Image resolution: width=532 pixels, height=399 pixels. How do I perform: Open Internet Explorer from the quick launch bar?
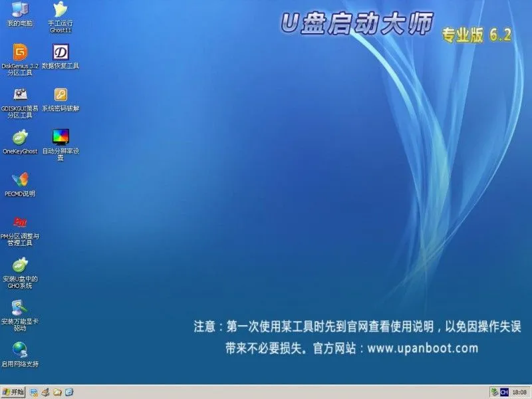[x=69, y=391]
